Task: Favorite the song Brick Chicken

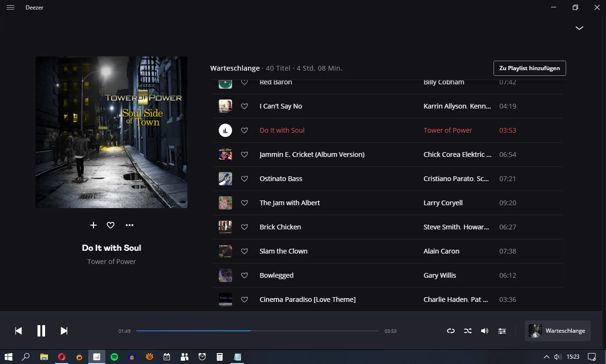Action: [244, 227]
